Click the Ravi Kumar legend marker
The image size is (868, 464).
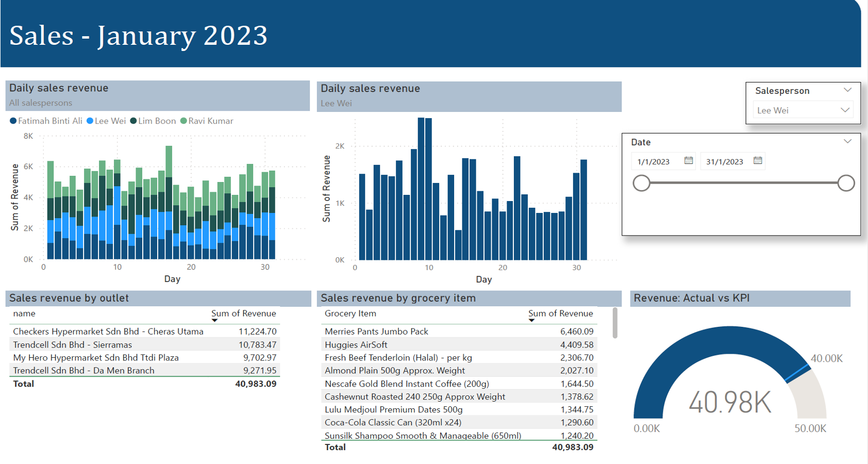[x=183, y=121]
